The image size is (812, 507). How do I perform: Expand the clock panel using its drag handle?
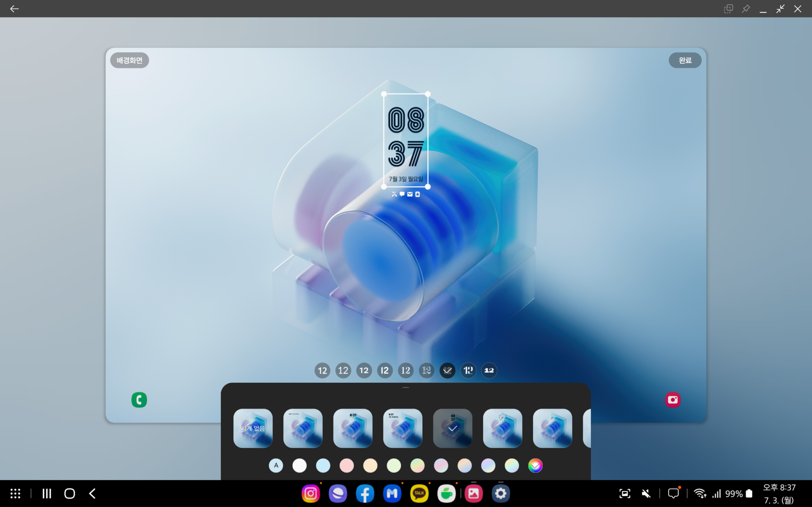406,388
